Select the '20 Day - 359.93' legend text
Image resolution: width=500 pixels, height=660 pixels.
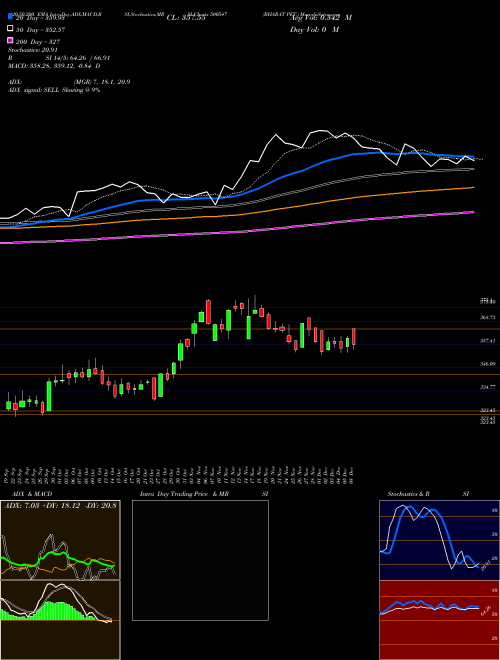(x=40, y=18)
